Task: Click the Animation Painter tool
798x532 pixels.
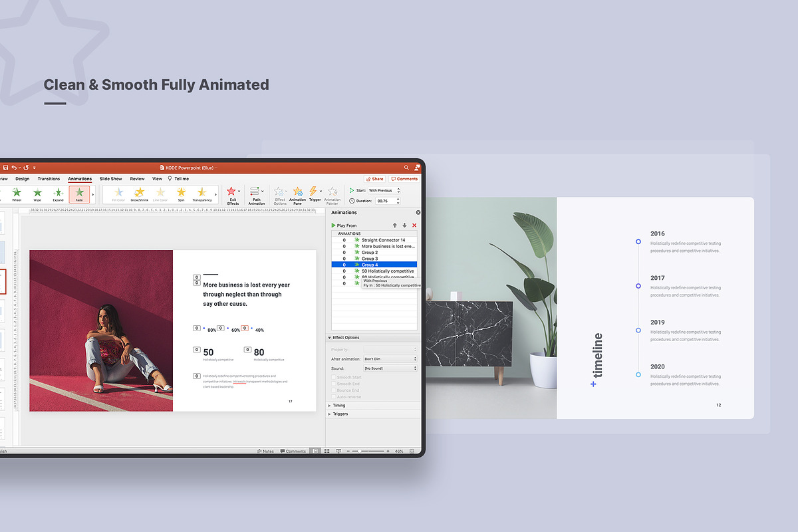Action: [x=332, y=196]
